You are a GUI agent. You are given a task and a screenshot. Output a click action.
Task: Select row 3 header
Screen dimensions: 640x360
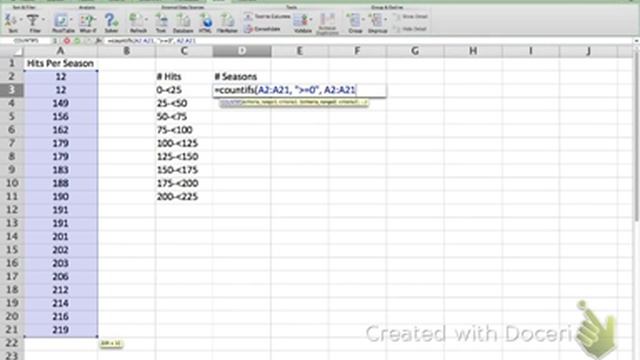pyautogui.click(x=12, y=90)
